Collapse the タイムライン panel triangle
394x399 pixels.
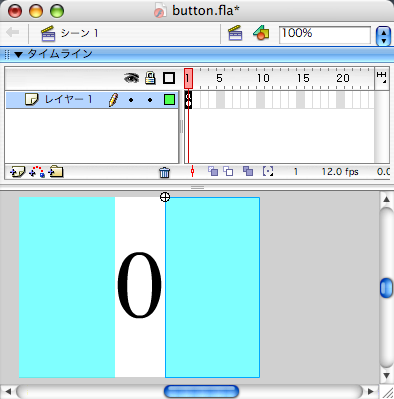[18, 54]
